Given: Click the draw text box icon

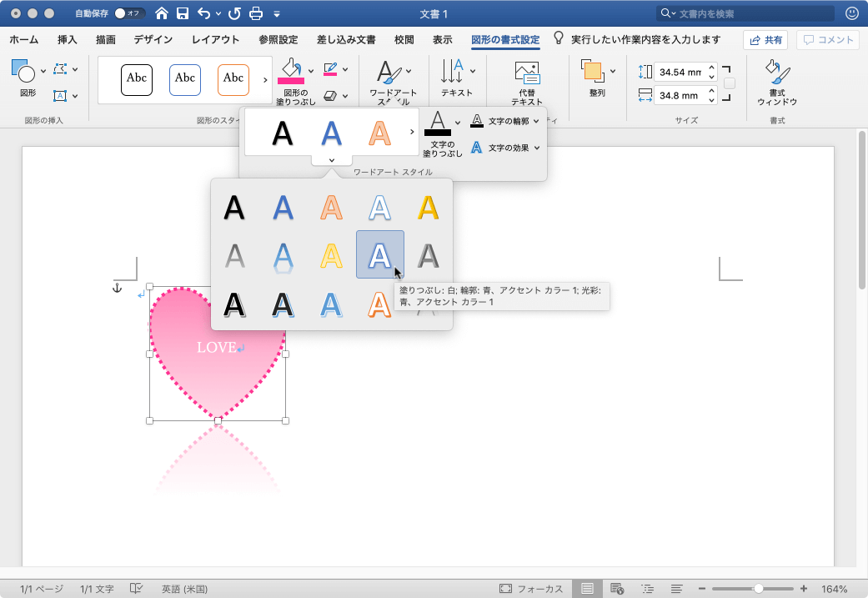Looking at the screenshot, I should tap(60, 96).
